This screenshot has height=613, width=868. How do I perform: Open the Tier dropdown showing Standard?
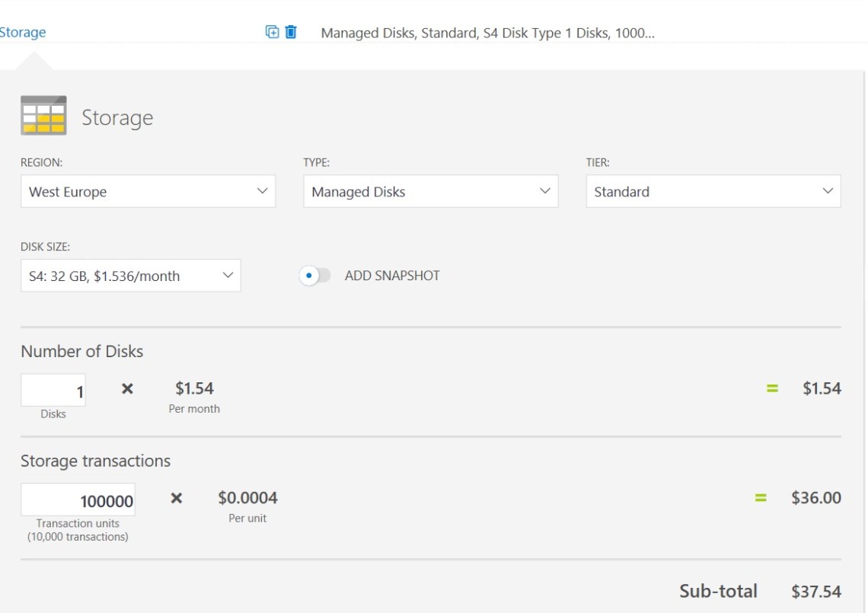(x=713, y=192)
